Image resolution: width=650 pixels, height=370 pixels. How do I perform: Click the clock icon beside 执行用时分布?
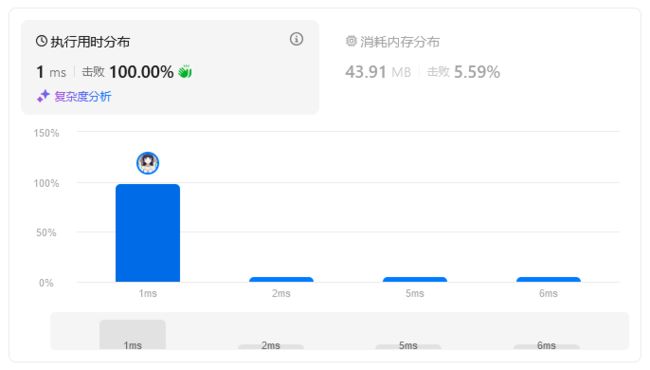(41, 41)
